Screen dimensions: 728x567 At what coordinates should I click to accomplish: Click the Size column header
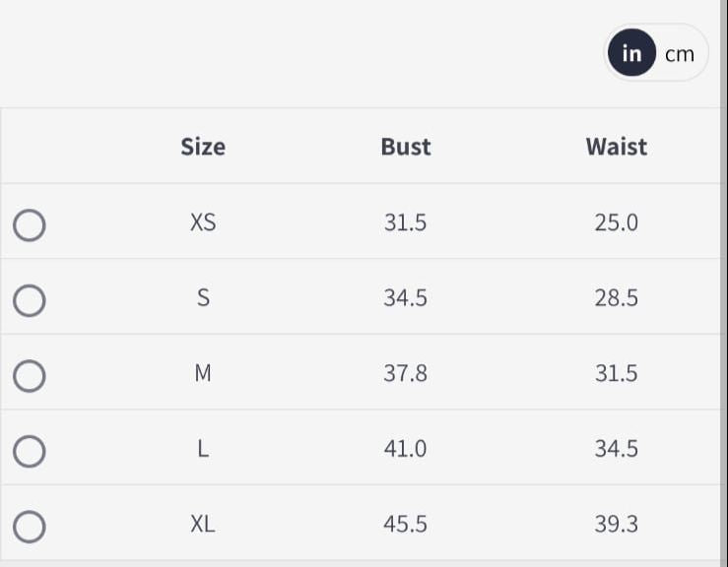(203, 147)
